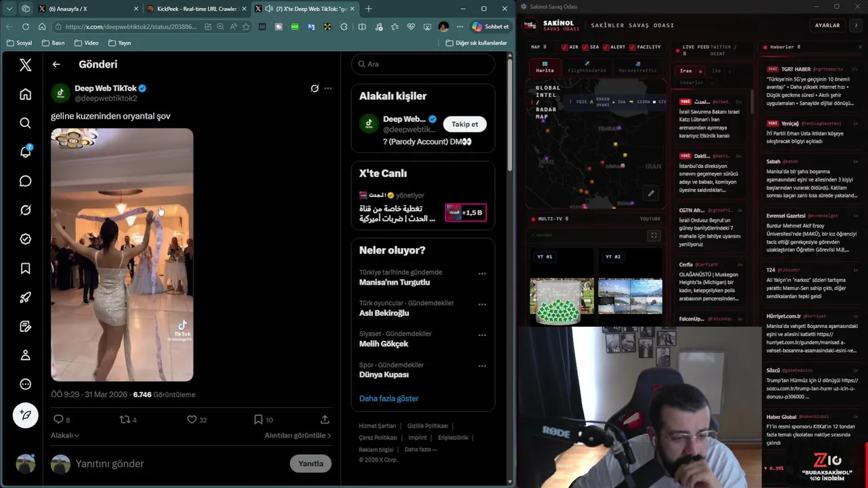The width and height of the screenshot is (868, 488).
Task: Open the post's three-dot more menu
Action: point(328,88)
